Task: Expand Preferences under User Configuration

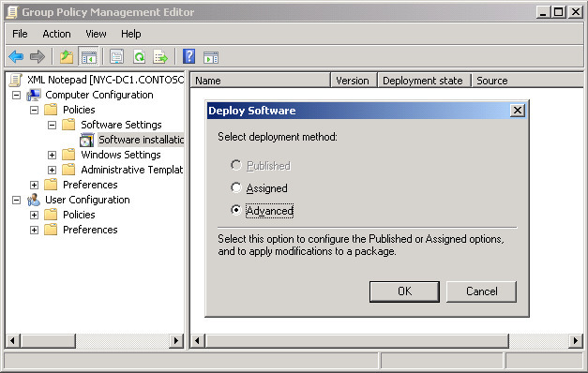Action: point(34,230)
